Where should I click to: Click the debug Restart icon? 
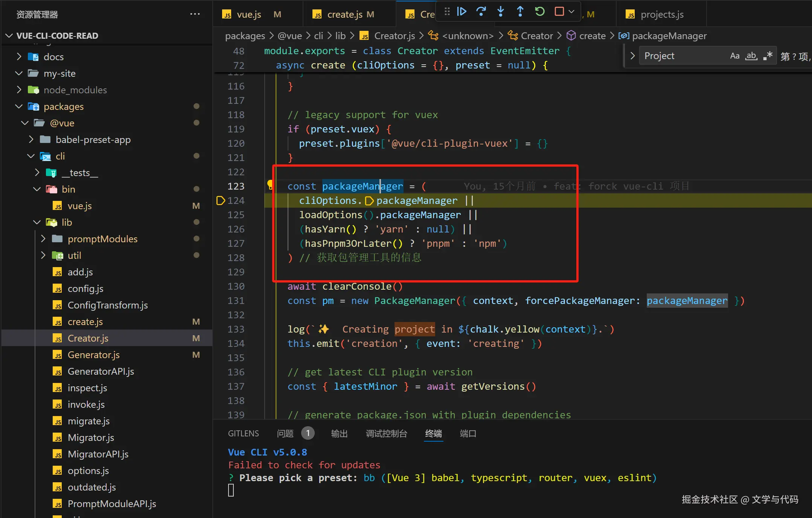pyautogui.click(x=540, y=12)
